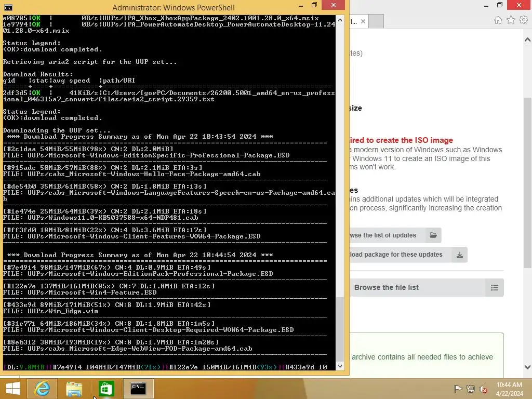Image resolution: width=532 pixels, height=399 pixels.
Task: Click the Wim_Edge.wim file line
Action: 50,311
